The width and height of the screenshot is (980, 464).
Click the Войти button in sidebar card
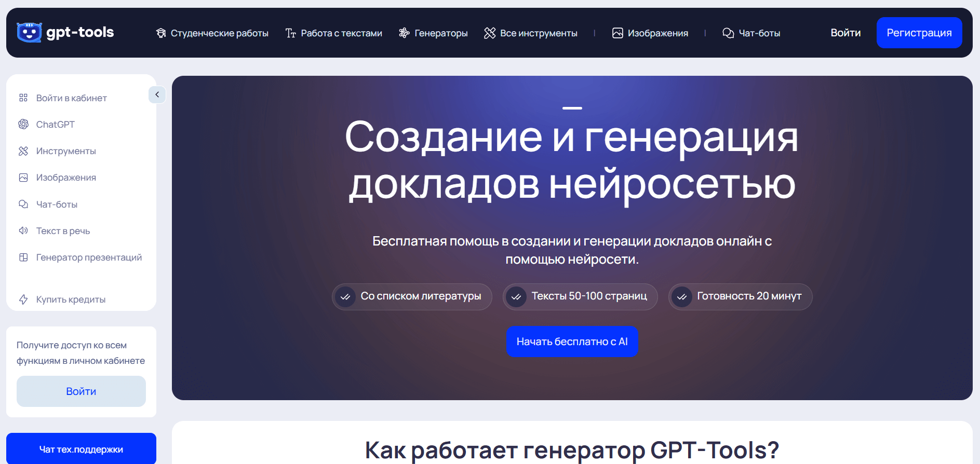click(x=81, y=391)
